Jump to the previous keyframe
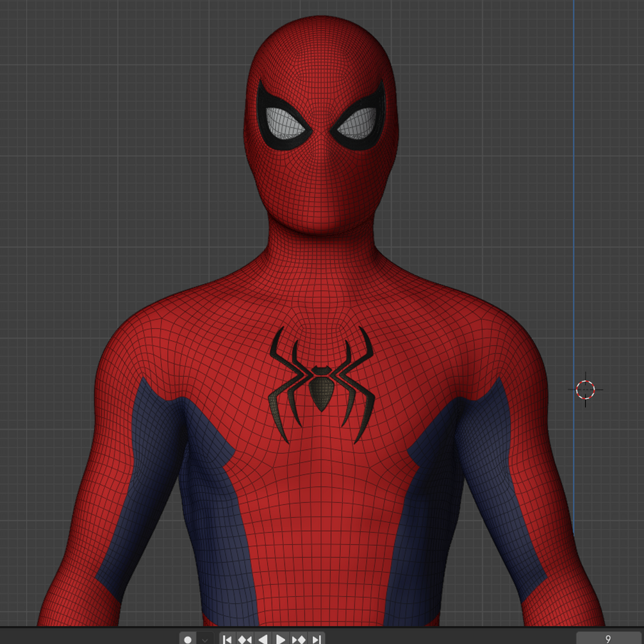 [245, 639]
